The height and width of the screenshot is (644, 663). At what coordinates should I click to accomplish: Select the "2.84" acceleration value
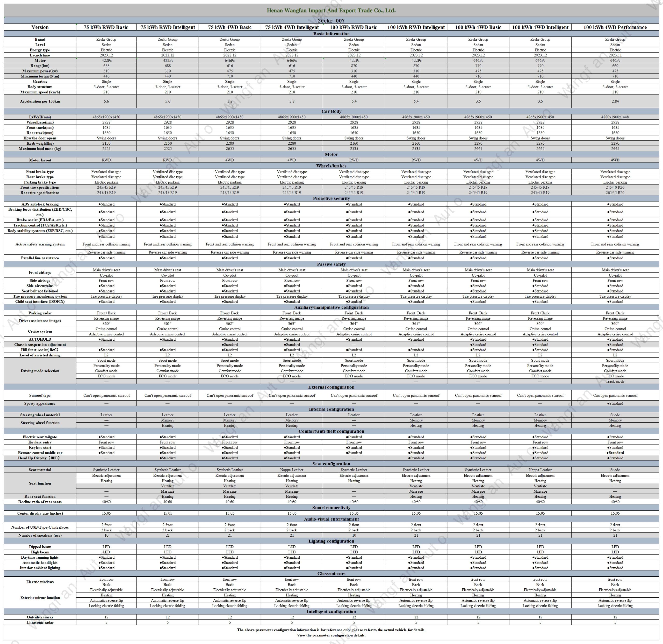point(615,101)
